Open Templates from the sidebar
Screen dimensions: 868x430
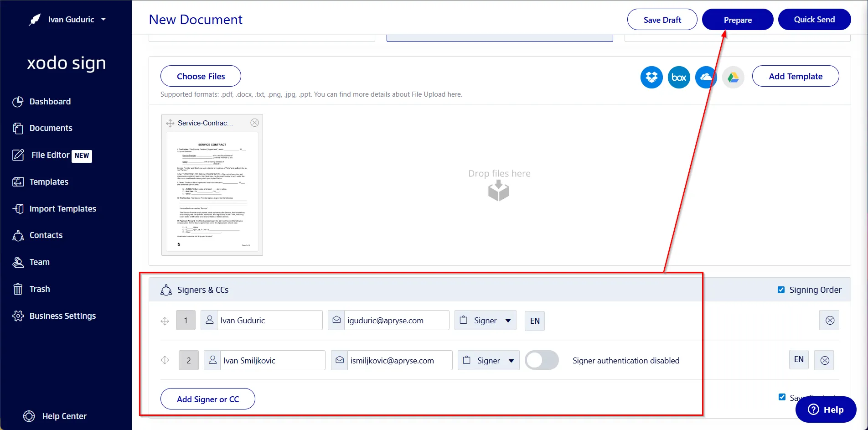49,182
